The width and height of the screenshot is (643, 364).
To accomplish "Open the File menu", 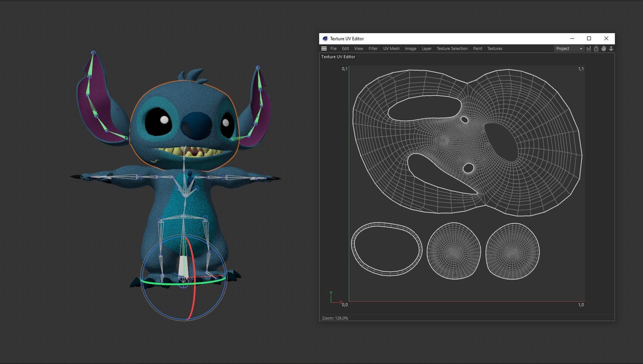I will (333, 49).
